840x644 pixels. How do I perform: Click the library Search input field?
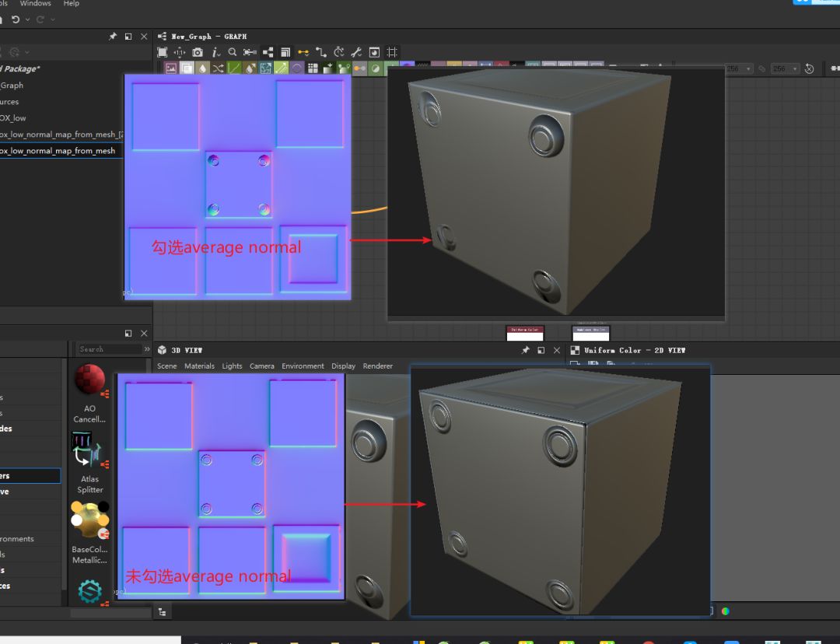(x=110, y=348)
